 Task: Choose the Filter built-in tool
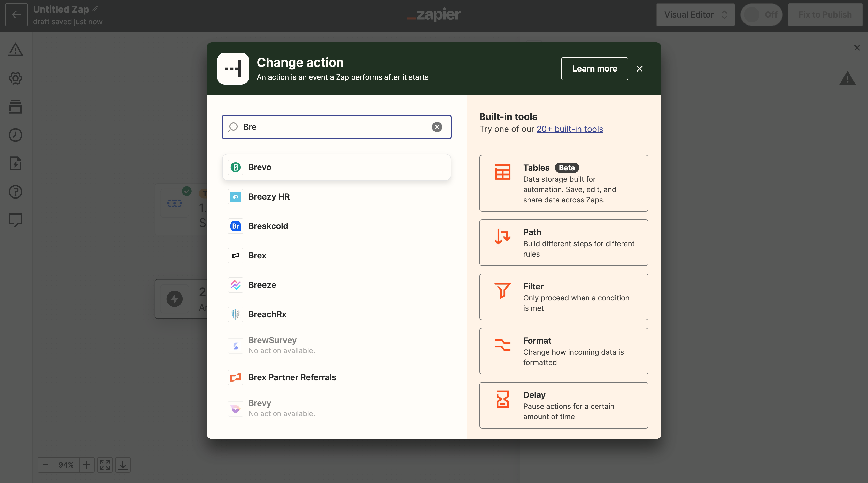click(564, 297)
